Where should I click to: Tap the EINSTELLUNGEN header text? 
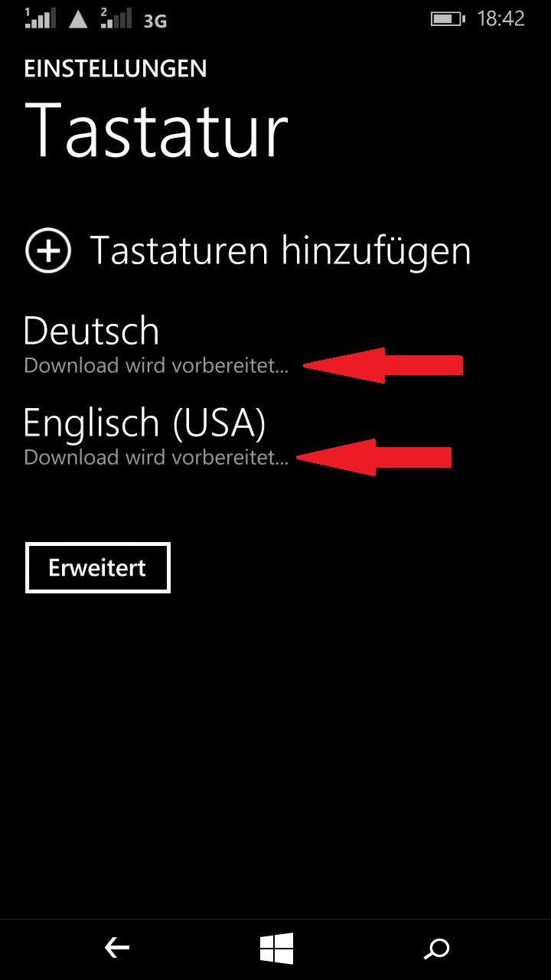pos(116,68)
